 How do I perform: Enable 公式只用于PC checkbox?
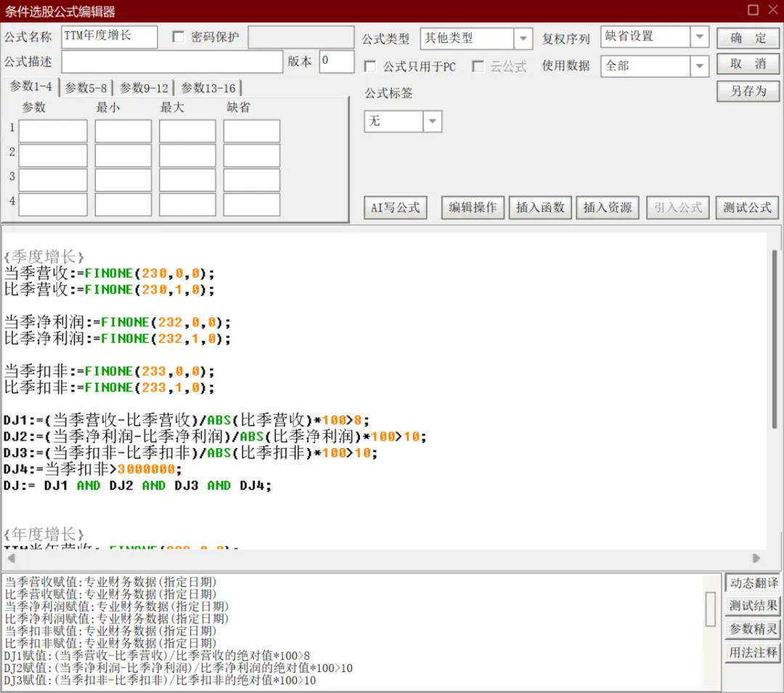tap(370, 66)
